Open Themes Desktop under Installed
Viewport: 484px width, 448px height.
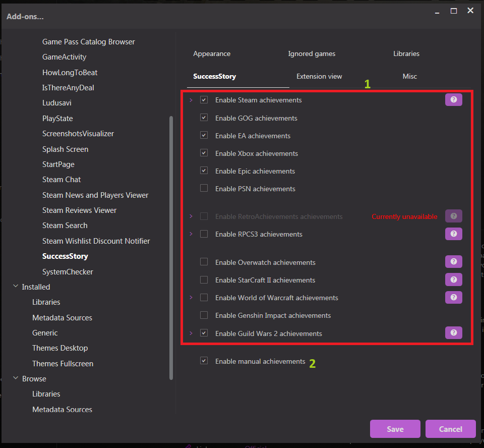60,348
